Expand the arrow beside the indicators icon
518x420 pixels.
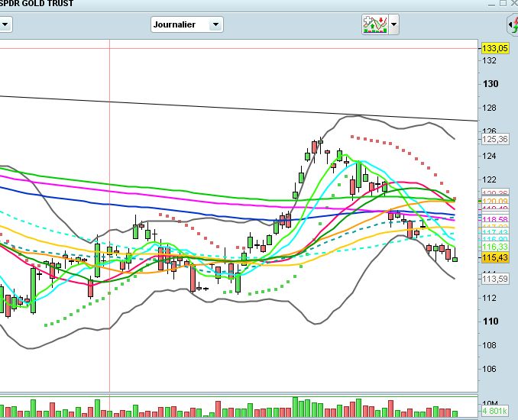393,24
